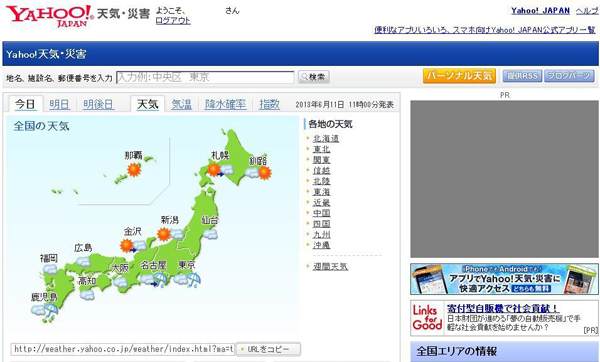Click the ブログパーツ button
This screenshot has height=362, width=600.
click(x=569, y=76)
